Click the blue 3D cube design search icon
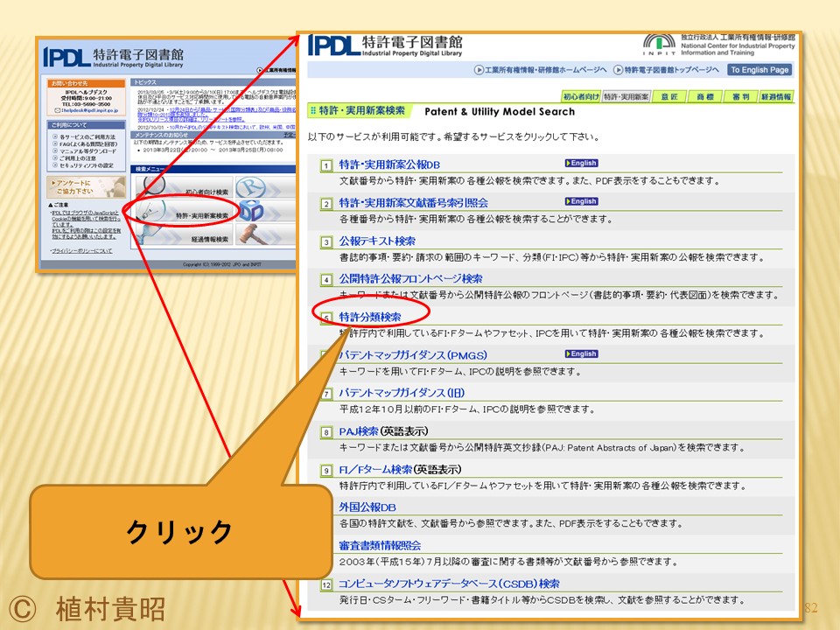 (x=251, y=211)
